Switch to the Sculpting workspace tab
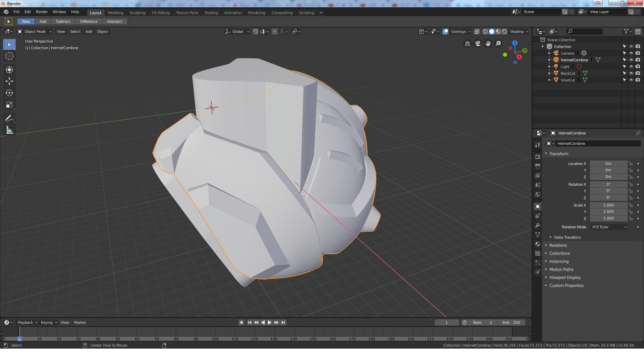 (138, 13)
